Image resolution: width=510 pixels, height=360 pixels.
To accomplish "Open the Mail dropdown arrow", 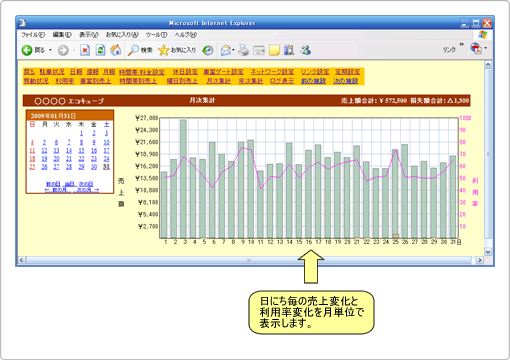I will 233,50.
